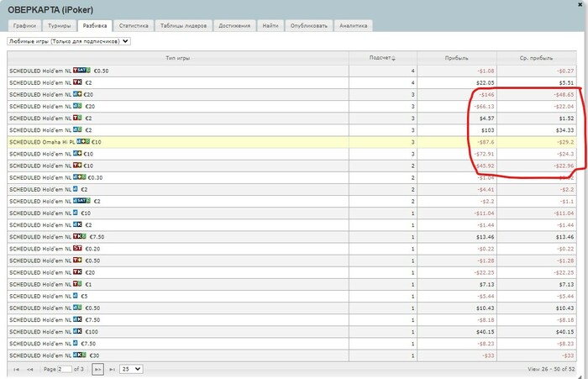The width and height of the screenshot is (588, 379).
Task: Click the ОВЕРКАРТА (iPoker) title
Action: pos(50,10)
